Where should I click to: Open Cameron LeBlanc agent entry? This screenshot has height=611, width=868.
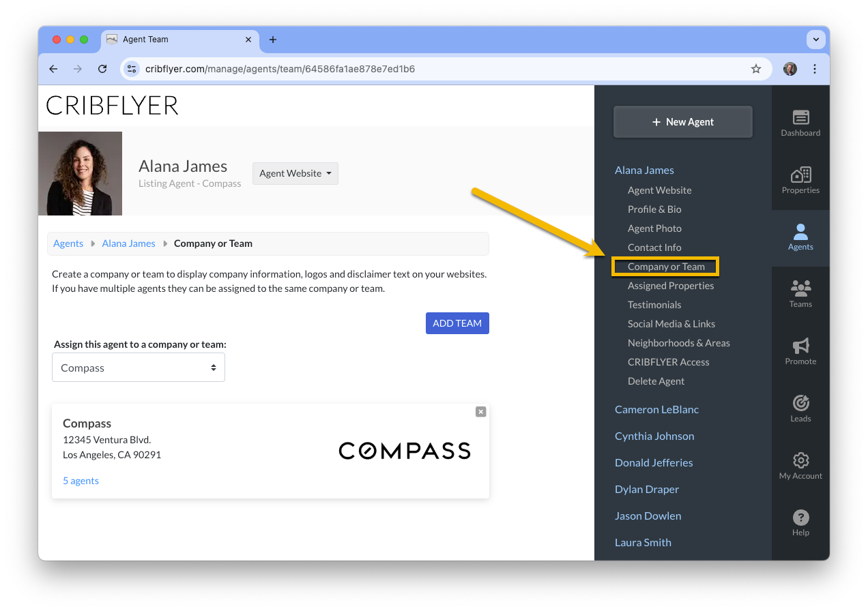(x=656, y=410)
